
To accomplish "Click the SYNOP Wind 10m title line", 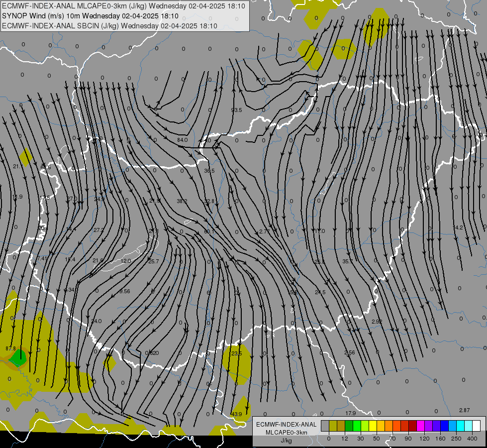I will [x=90, y=16].
